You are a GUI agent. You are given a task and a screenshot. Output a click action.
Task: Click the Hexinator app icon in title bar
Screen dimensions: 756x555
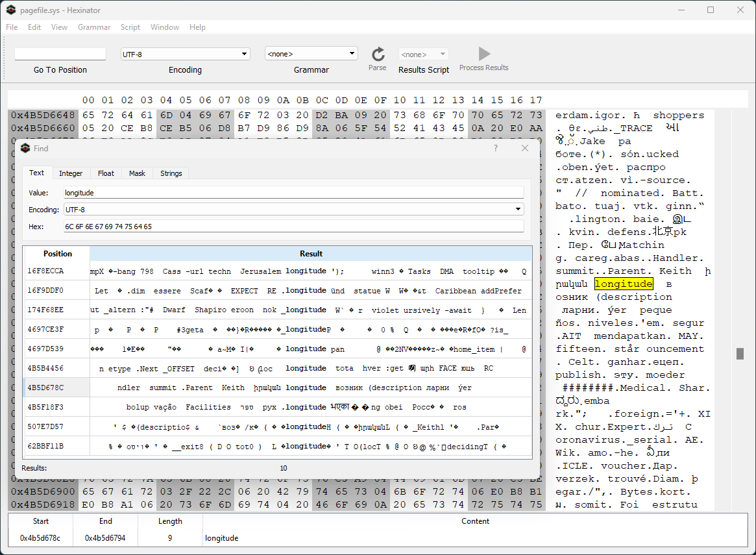[11, 10]
